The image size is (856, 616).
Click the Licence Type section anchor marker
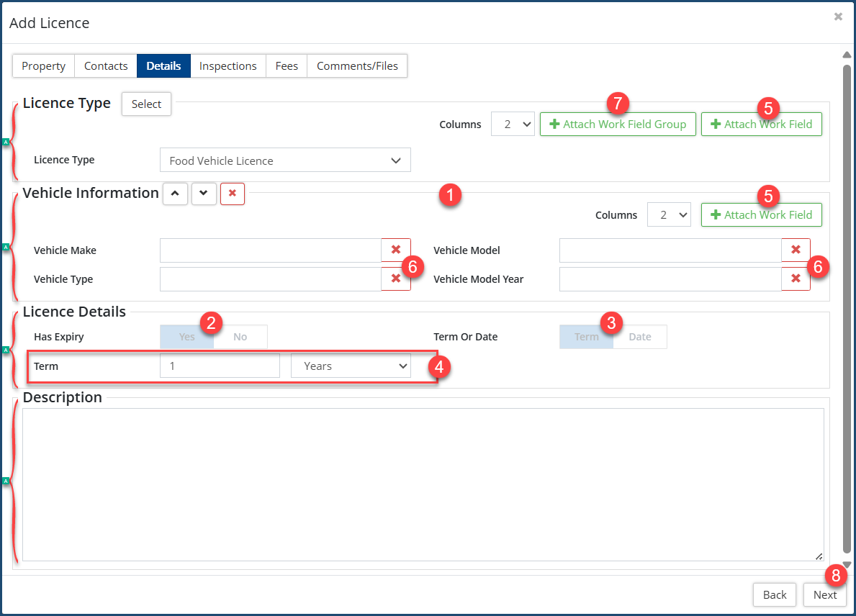click(6, 142)
